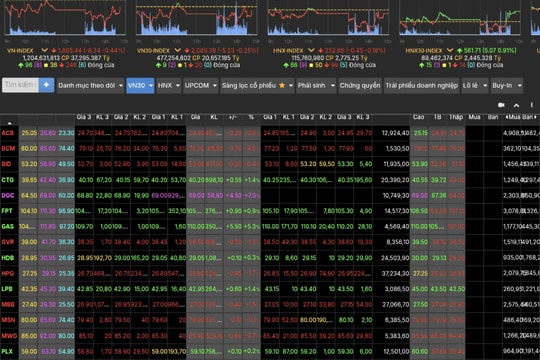Select ticker BCM in the table
The image size is (540, 360).
tap(8, 148)
